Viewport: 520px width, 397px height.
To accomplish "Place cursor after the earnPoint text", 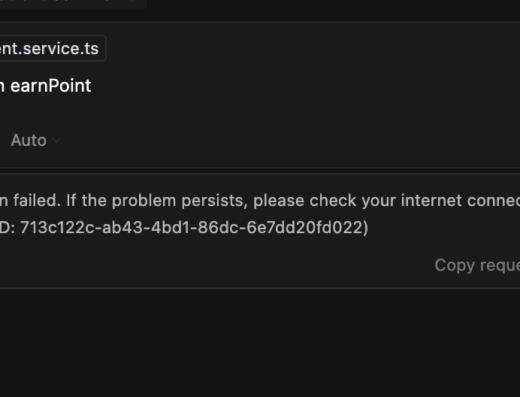I will [x=92, y=86].
